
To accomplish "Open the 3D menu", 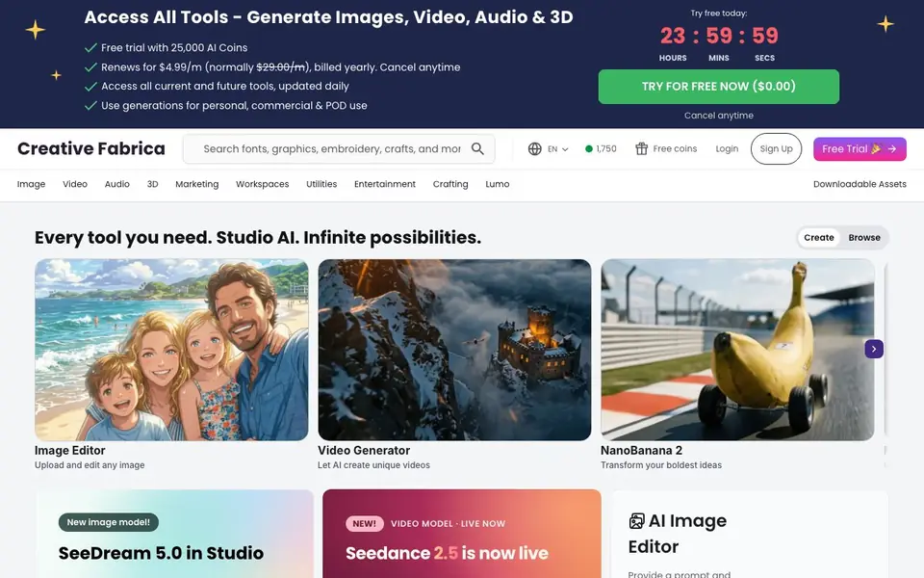I will pos(153,184).
